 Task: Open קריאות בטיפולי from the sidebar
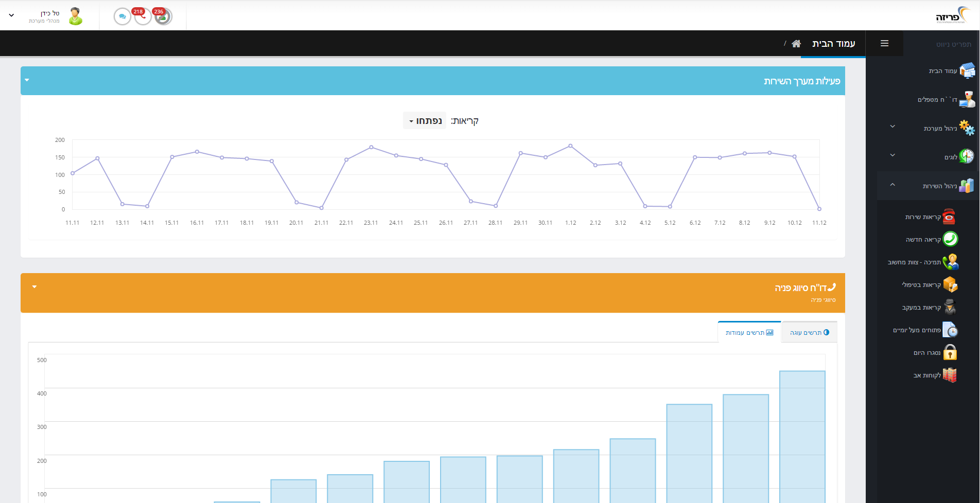click(x=929, y=285)
